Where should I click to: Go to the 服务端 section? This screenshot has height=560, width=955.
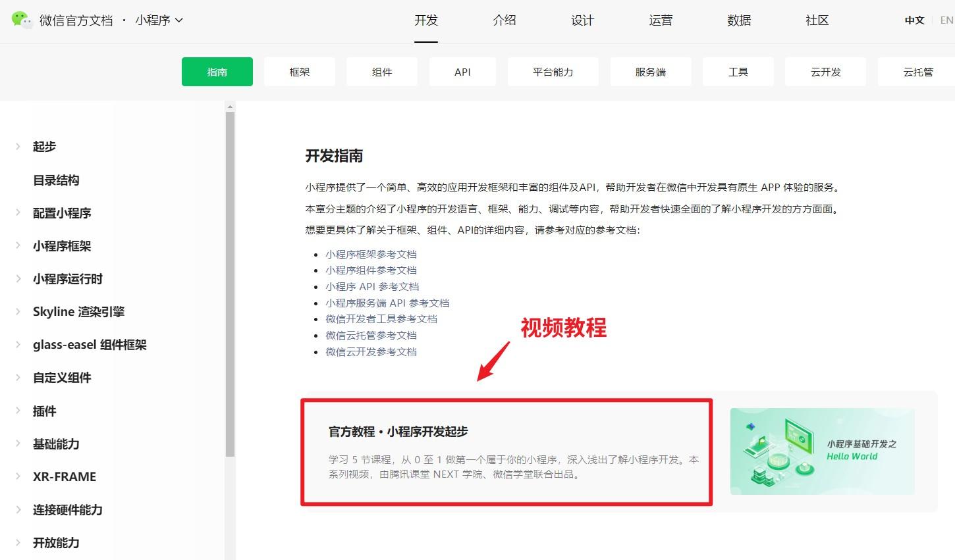pos(651,72)
